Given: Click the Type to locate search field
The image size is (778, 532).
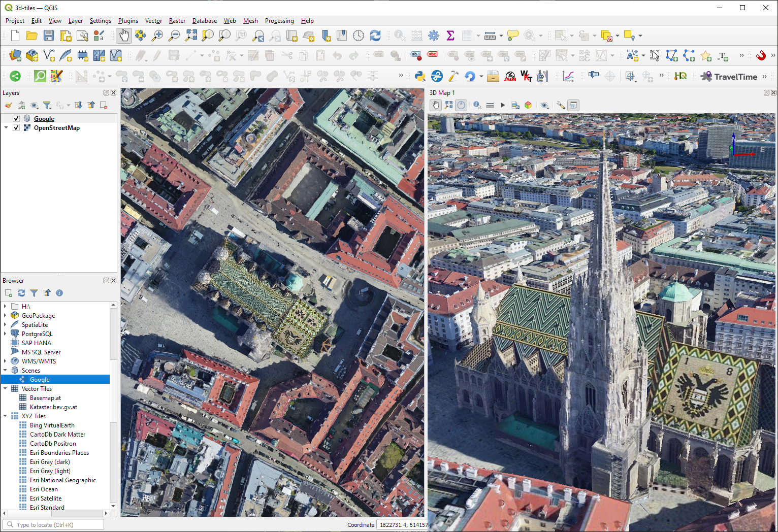Looking at the screenshot, I should click(53, 524).
